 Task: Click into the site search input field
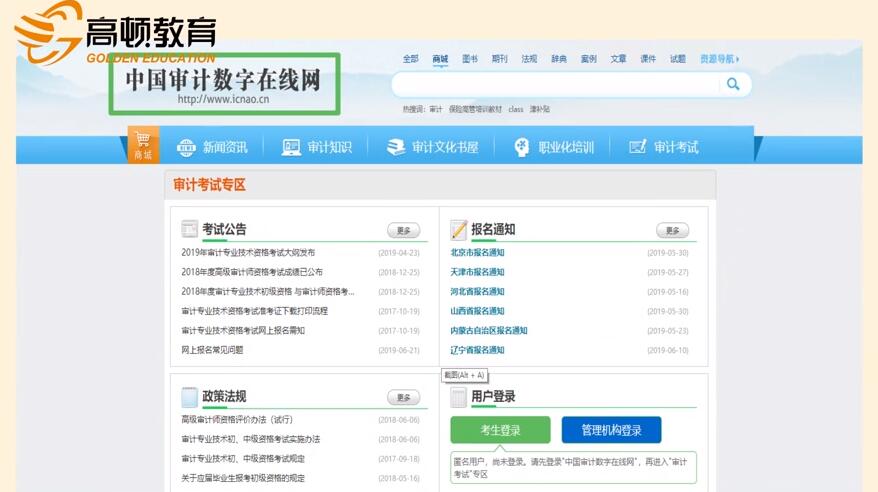click(557, 85)
